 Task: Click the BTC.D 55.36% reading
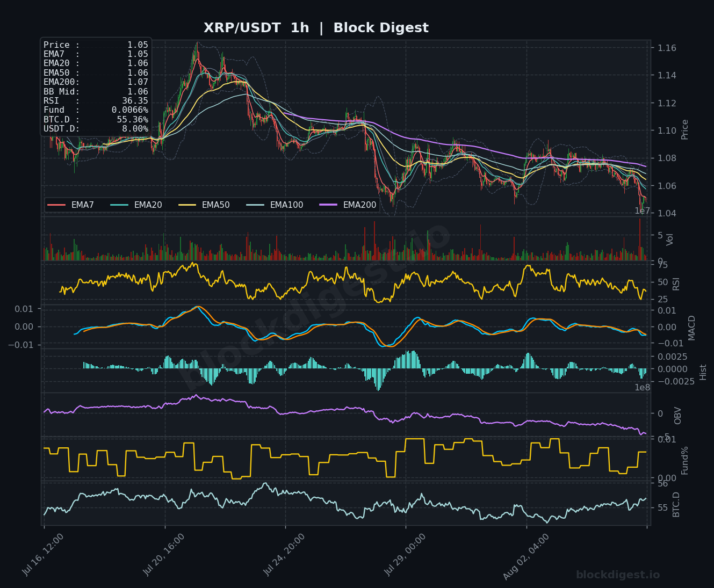click(x=96, y=120)
